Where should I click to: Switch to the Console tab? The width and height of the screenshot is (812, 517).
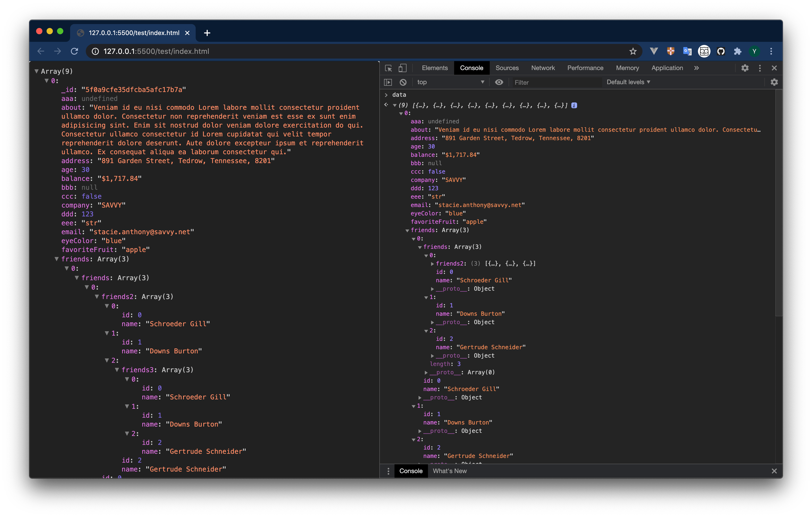pyautogui.click(x=471, y=67)
